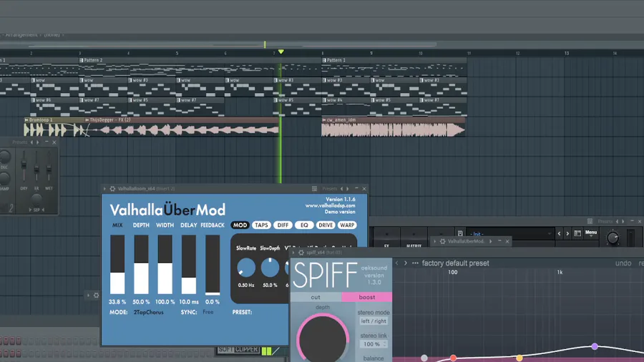
Task: Open the - Init - preset dropdown
Action: pos(509,233)
